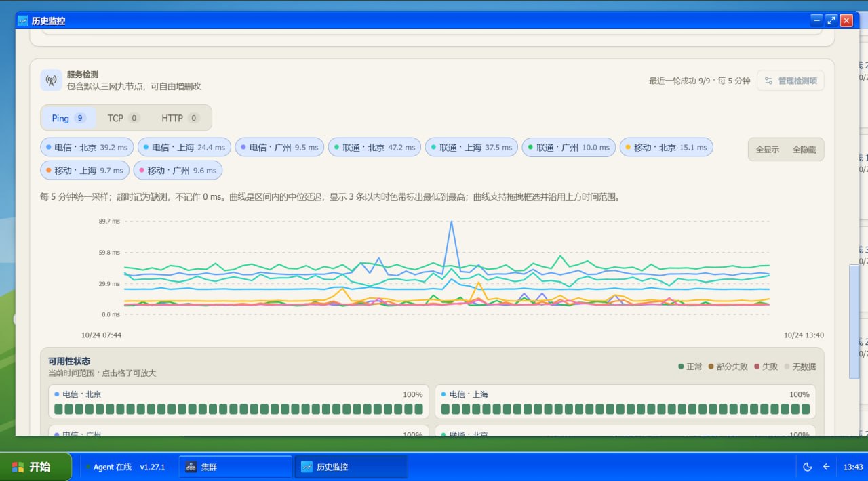The width and height of the screenshot is (868, 481).
Task: Select the Ping tab
Action: 68,118
